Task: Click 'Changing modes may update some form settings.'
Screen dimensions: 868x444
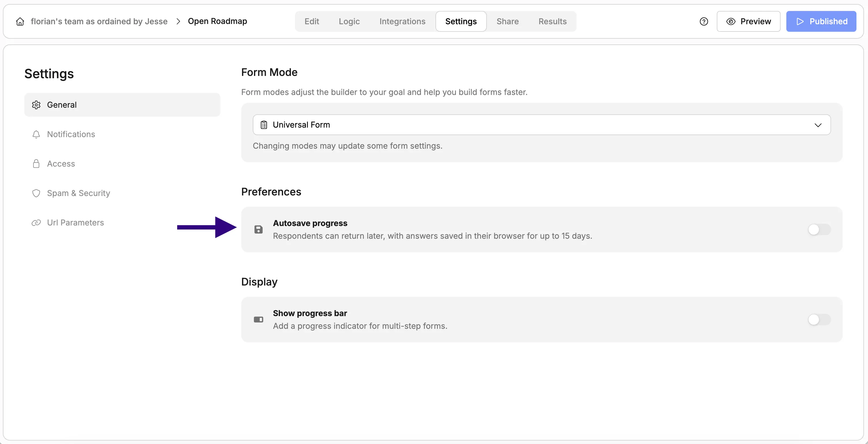Action: point(347,145)
